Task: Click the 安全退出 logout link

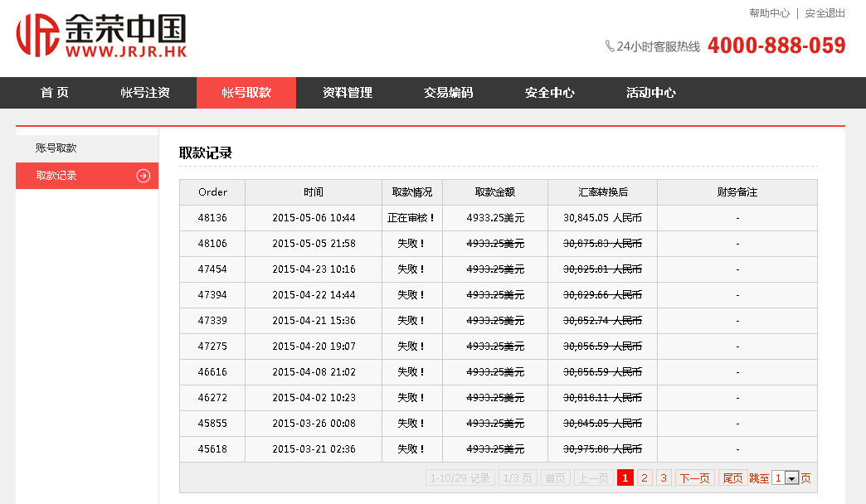Action: tap(825, 12)
